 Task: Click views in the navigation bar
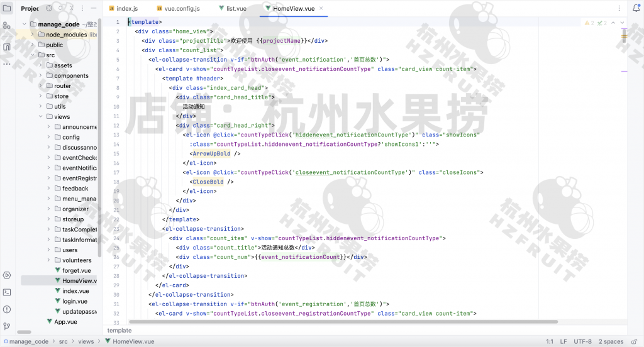(x=86, y=342)
